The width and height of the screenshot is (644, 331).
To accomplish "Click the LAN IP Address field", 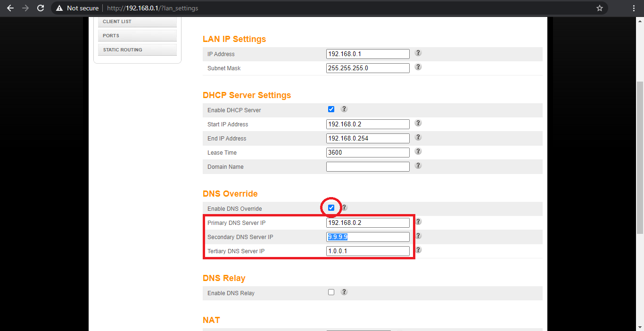I will pos(368,54).
